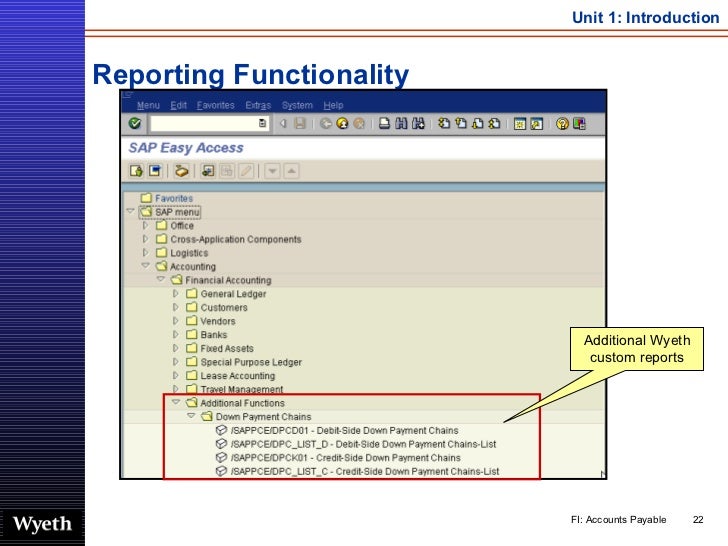Click the Next Page icon
Image resolution: width=728 pixels, height=546 pixels.
(x=478, y=124)
